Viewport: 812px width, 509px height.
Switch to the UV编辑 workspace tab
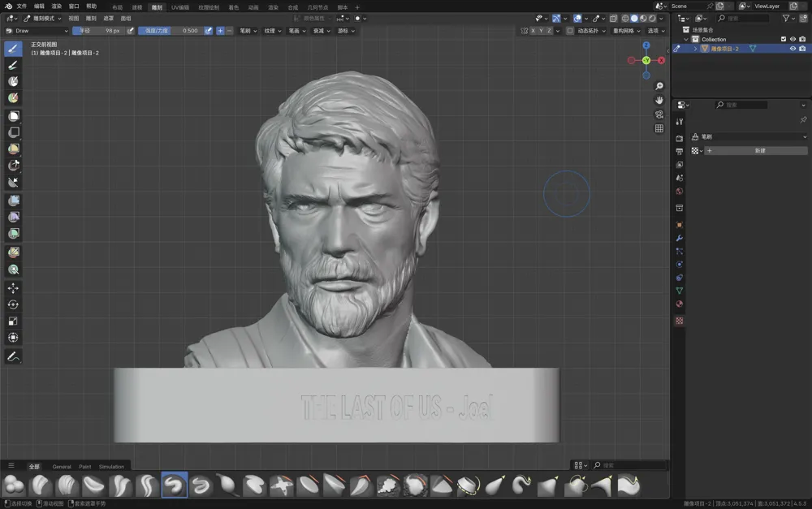(x=180, y=7)
